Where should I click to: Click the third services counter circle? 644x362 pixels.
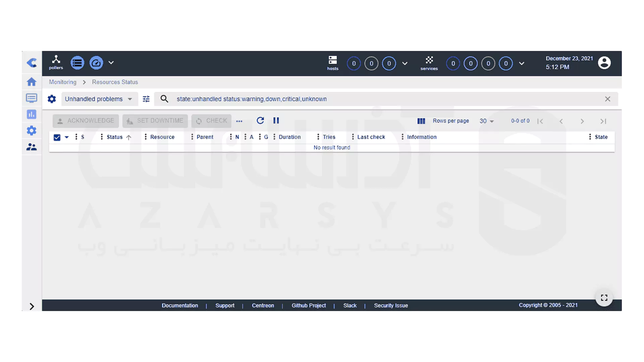[x=488, y=63]
